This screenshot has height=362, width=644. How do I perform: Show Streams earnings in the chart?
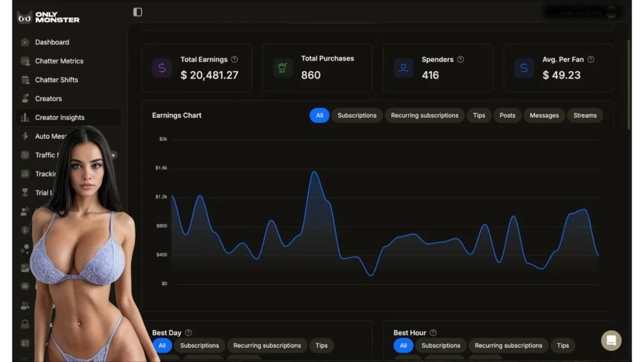[585, 115]
